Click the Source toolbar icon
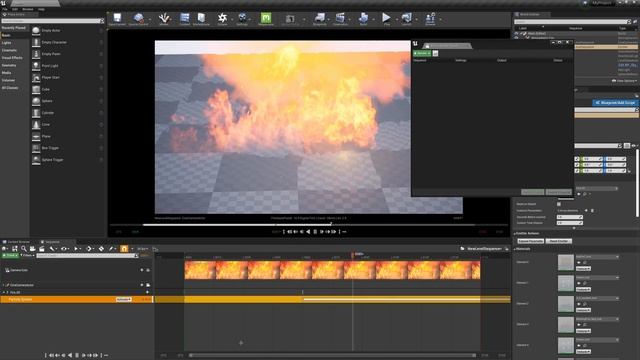The image size is (640, 360). coord(222,18)
